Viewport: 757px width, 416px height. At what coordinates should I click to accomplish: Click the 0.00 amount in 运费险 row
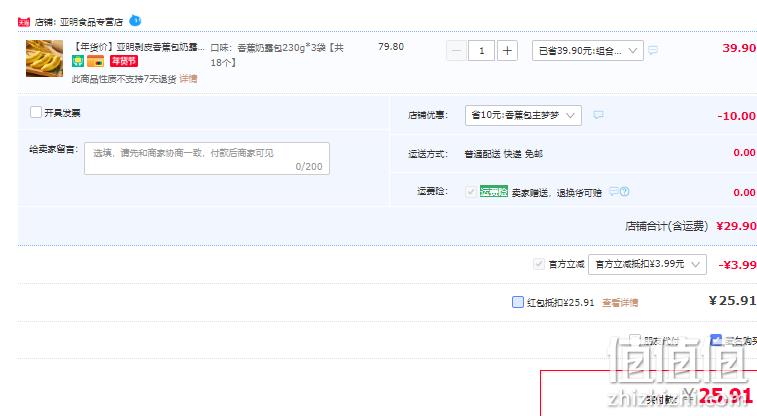click(744, 193)
